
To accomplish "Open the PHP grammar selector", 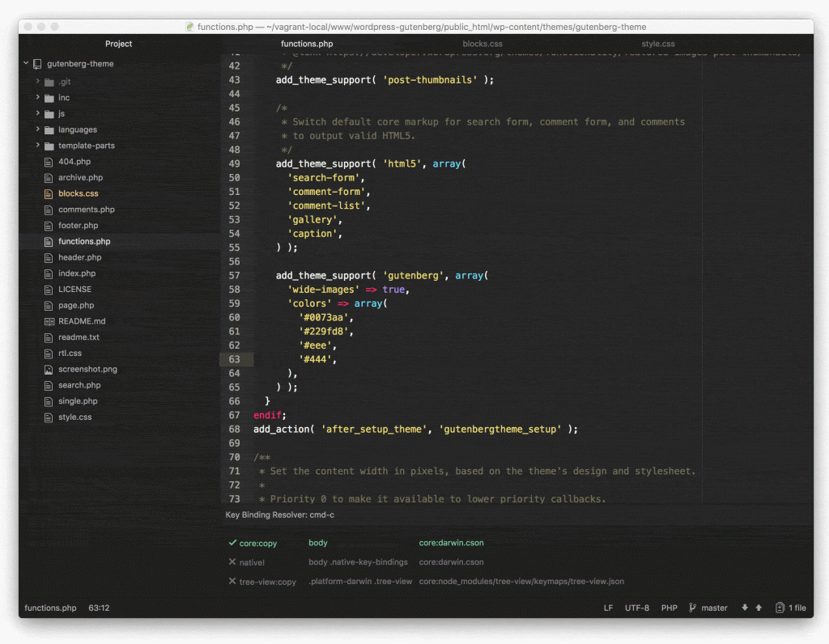I will tap(669, 608).
